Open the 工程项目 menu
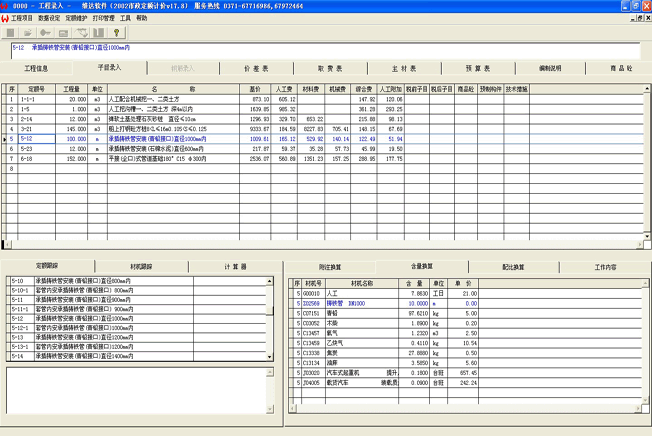Image resolution: width=652 pixels, height=436 pixels. (22, 18)
